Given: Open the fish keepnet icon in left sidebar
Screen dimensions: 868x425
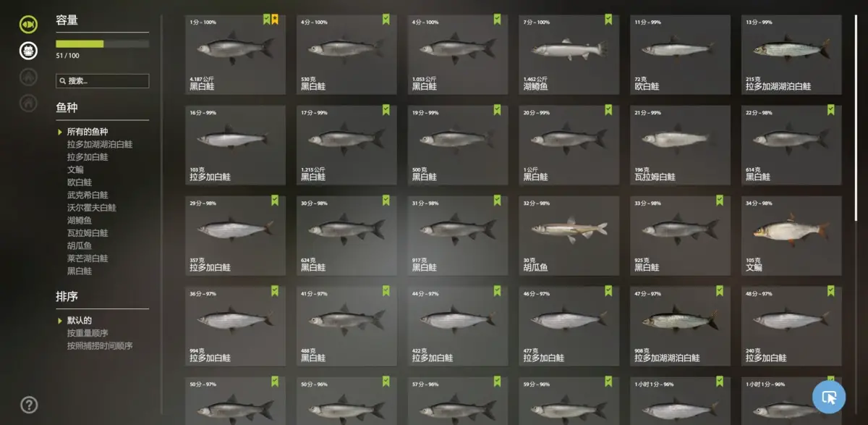Looking at the screenshot, I should (x=28, y=24).
